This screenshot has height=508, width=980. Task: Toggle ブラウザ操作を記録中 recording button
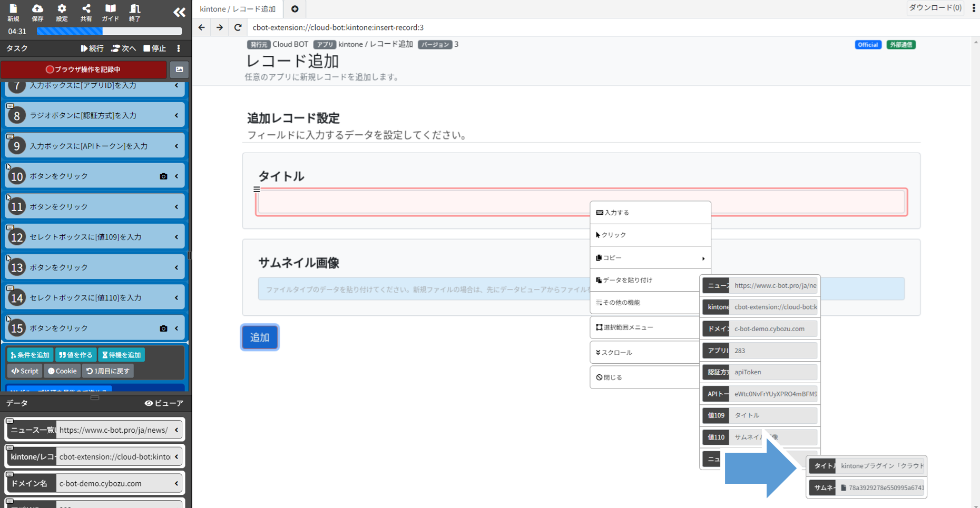click(x=84, y=69)
